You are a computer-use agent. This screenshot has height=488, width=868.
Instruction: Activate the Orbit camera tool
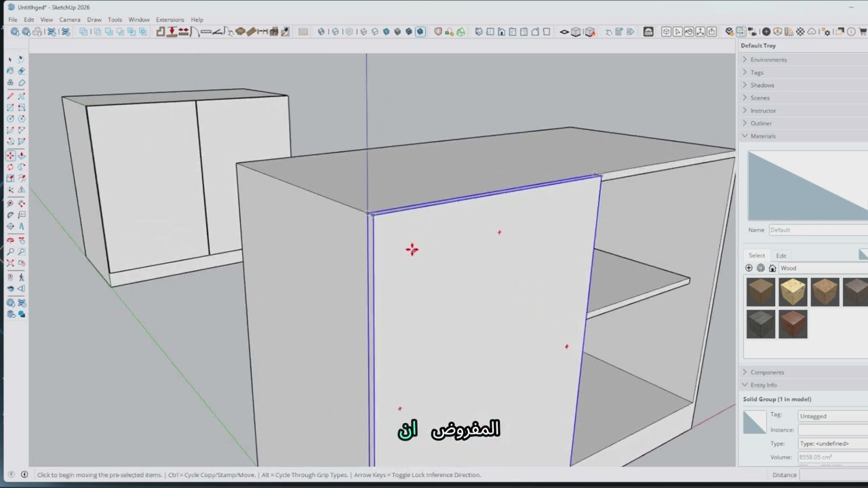[x=10, y=241]
